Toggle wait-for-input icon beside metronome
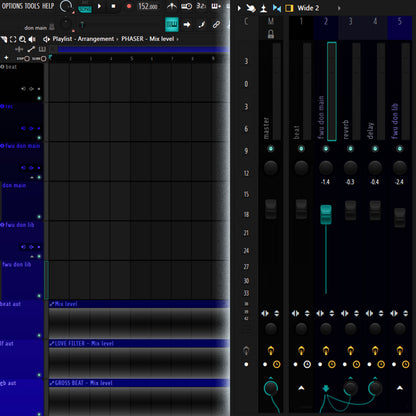 point(186,6)
